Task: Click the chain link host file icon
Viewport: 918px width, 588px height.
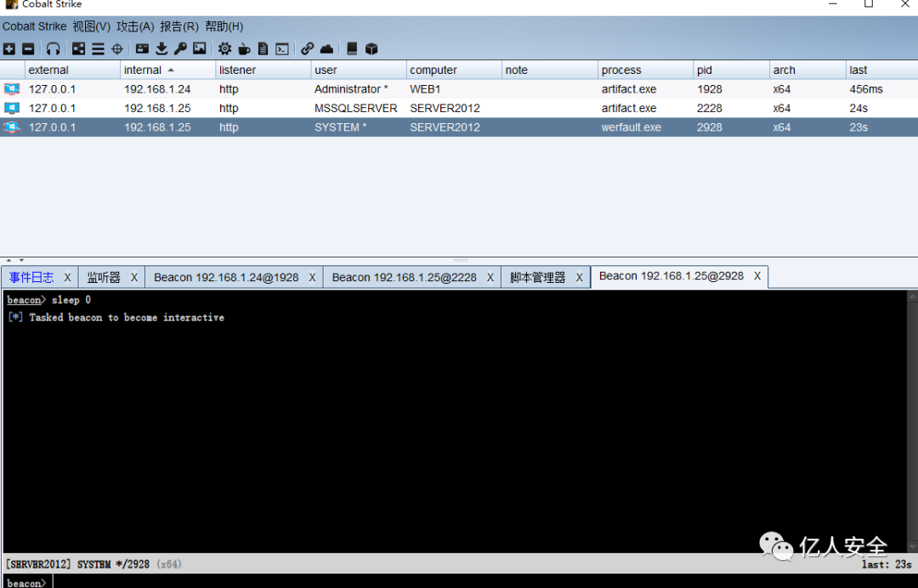Action: tap(308, 49)
